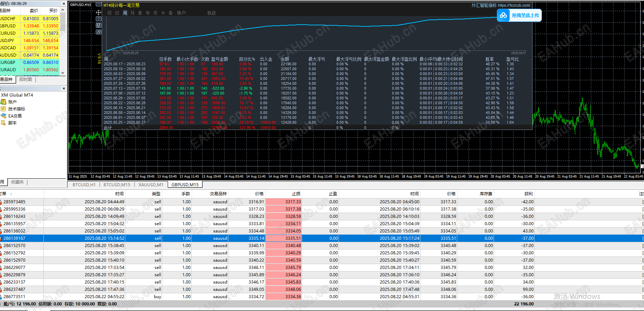The height and width of the screenshot is (311, 644).
Task: Click order icon of ticket 285973485
Action: pyautogui.click(x=1, y=202)
